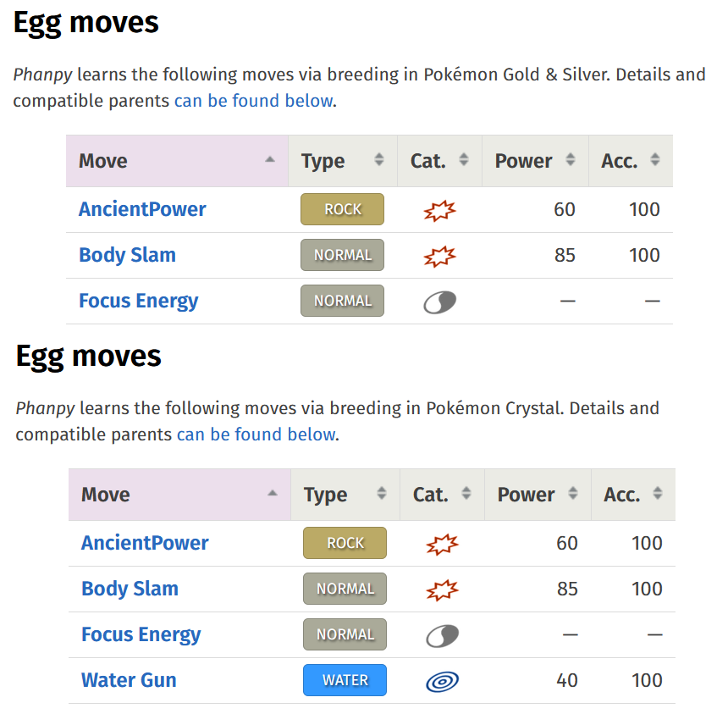Sort Gold & Silver table by Type
The height and width of the screenshot is (725, 728).
click(x=342, y=161)
